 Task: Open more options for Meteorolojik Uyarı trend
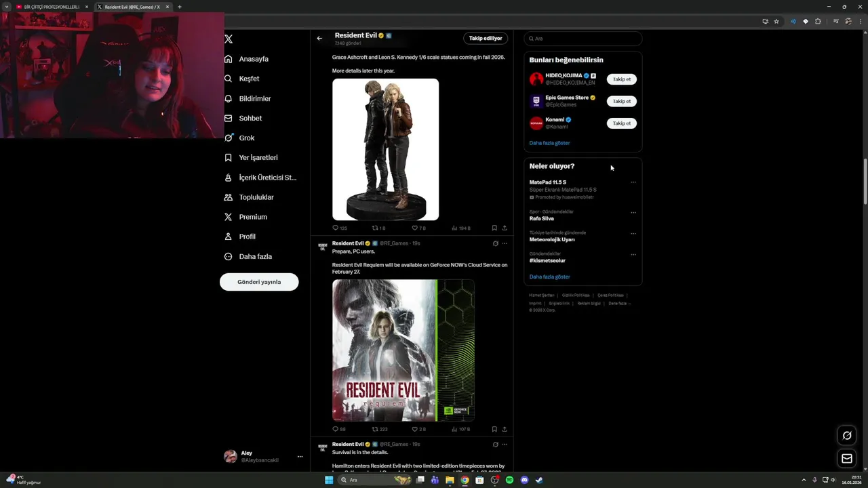(633, 233)
